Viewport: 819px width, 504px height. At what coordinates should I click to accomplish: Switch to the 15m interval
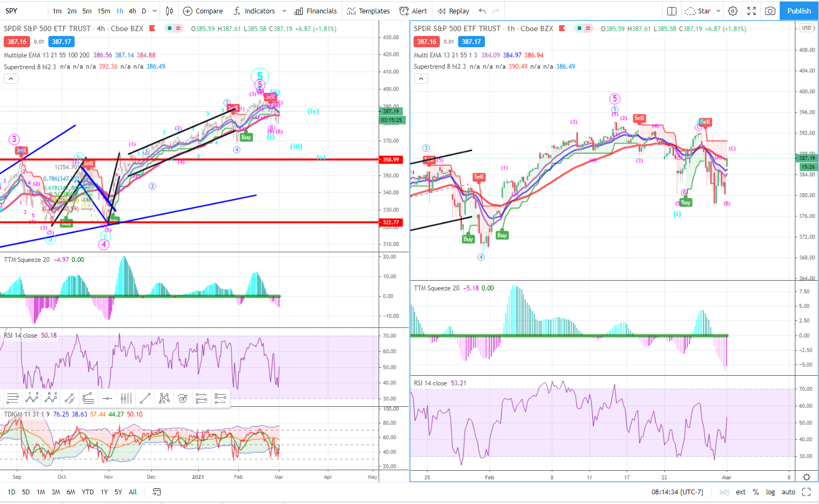click(104, 11)
